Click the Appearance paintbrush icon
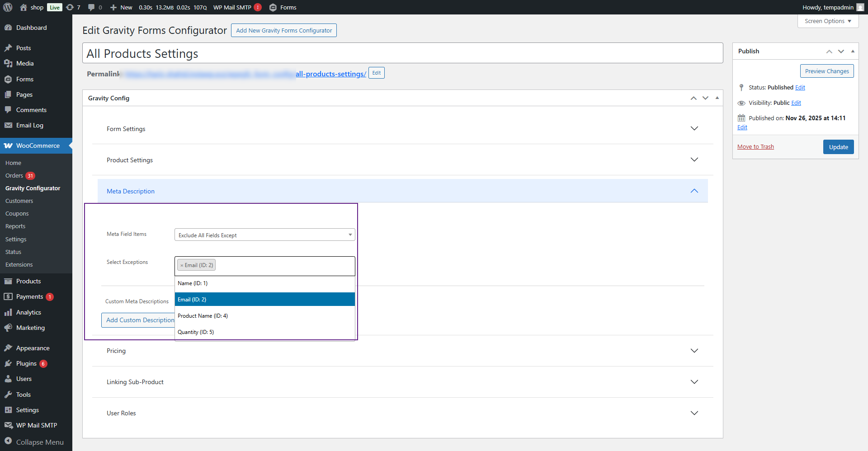Screen dimensions: 868x451 [x=8, y=348]
